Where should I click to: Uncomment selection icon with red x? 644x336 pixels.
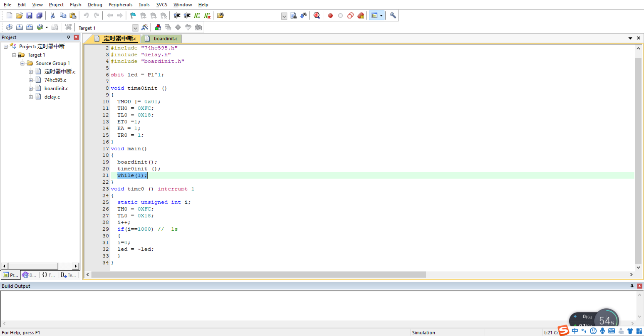207,15
